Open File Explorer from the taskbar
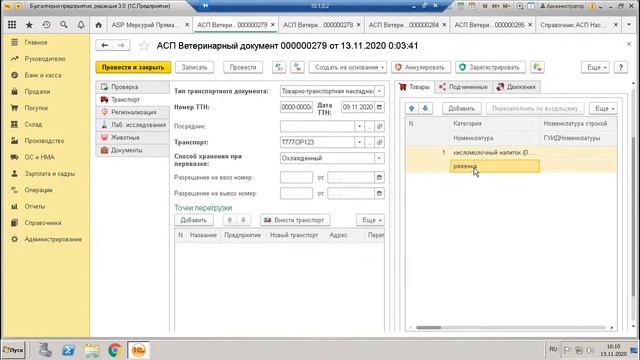 pyautogui.click(x=92, y=350)
